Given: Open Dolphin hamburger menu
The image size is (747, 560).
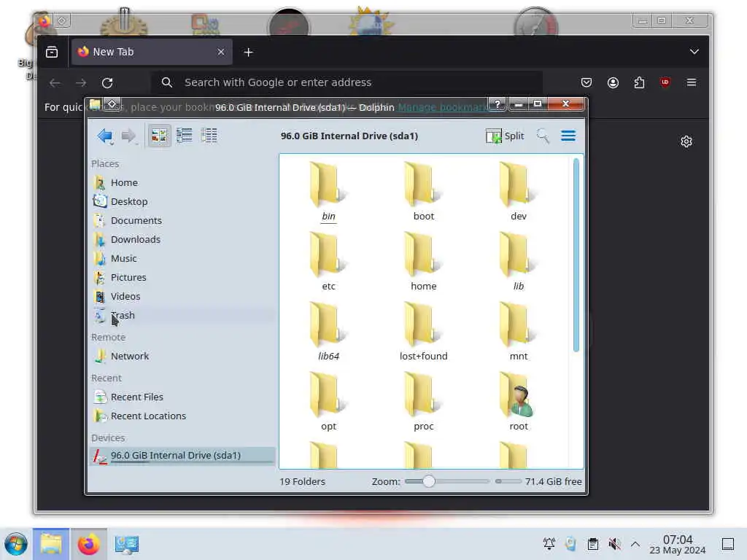Looking at the screenshot, I should tap(568, 136).
